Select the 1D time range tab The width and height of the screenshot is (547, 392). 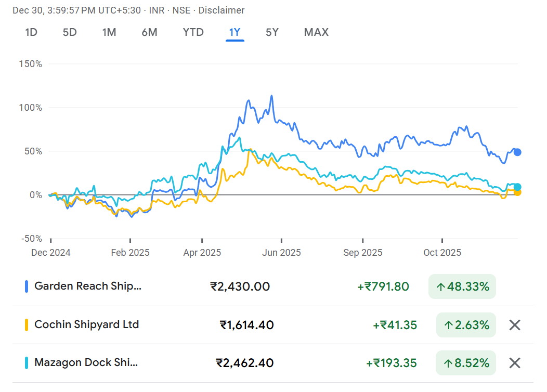[31, 32]
